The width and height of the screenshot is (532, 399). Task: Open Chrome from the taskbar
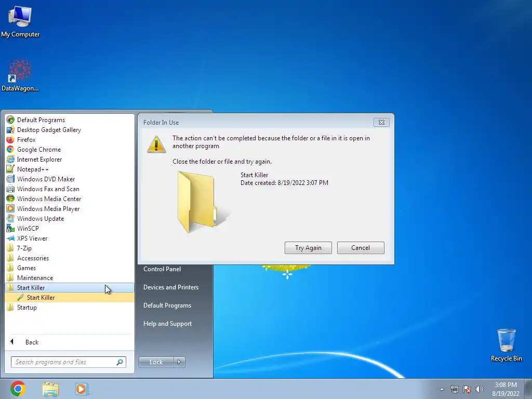(x=18, y=389)
